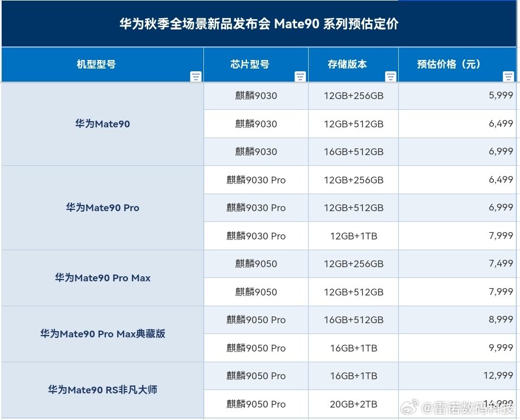
Task: Open filter dropdown on 机型型号 column
Action: [x=195, y=76]
